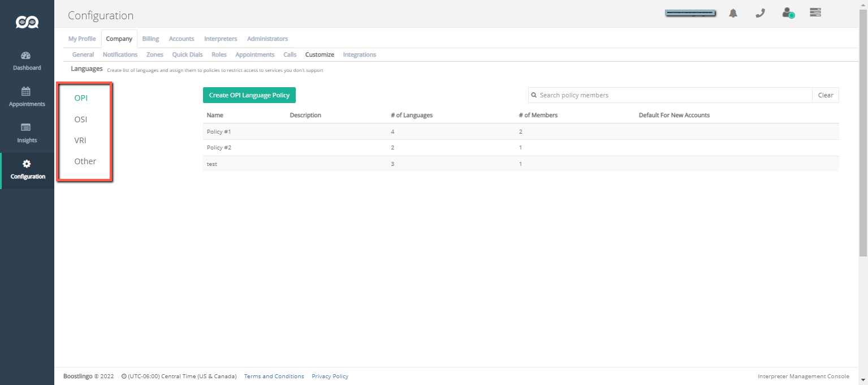Select the Other language category
The width and height of the screenshot is (868, 385).
(85, 161)
